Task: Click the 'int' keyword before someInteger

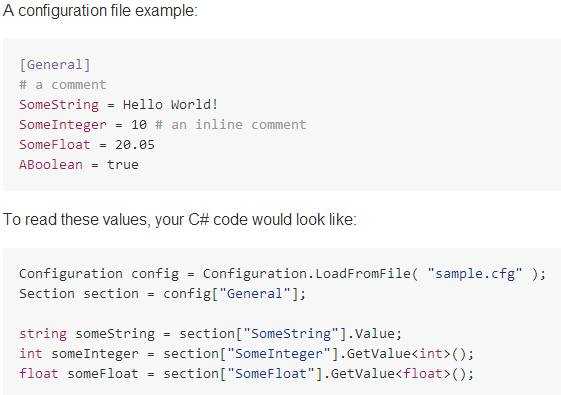Action: pos(31,354)
